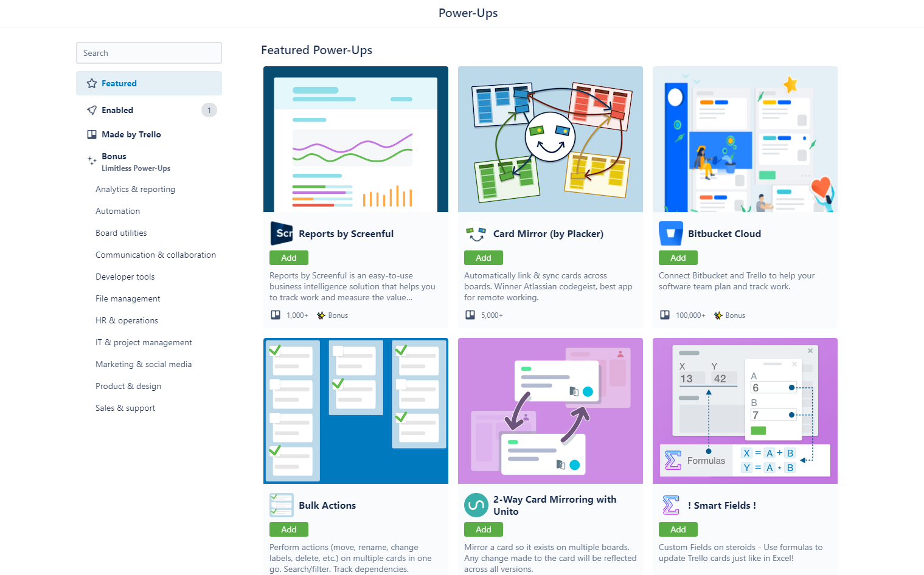Open the Featured category
The width and height of the screenshot is (924, 575).
(x=149, y=83)
